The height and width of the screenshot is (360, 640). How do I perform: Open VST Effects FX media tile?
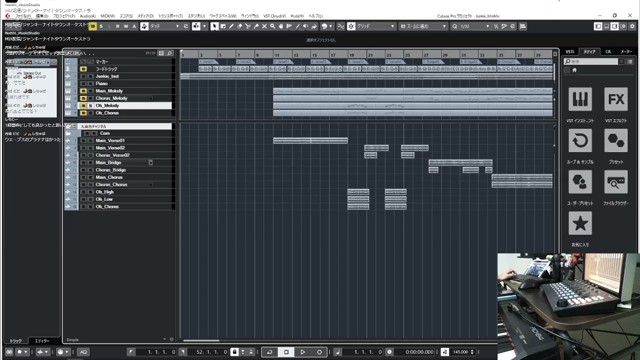point(616,99)
